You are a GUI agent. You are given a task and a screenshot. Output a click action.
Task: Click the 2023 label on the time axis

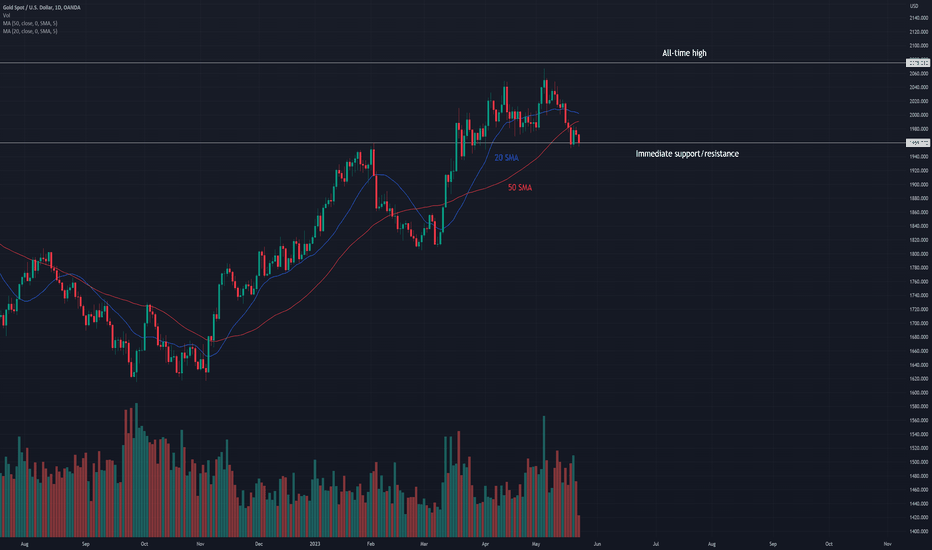coord(315,544)
